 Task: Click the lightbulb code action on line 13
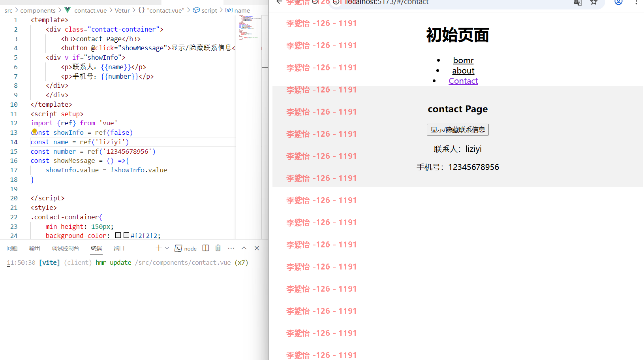click(x=34, y=131)
